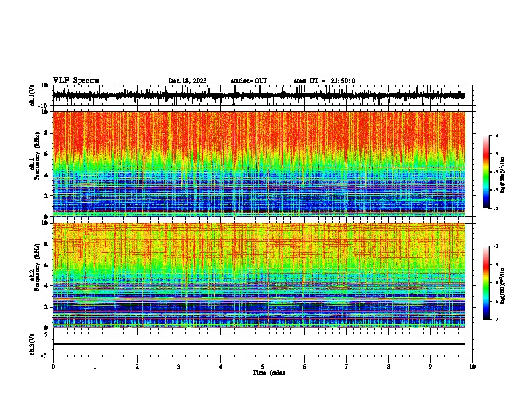The image size is (532, 411).
Task: Click inside the ch.2 frequency spectrogram
Action: (259, 275)
